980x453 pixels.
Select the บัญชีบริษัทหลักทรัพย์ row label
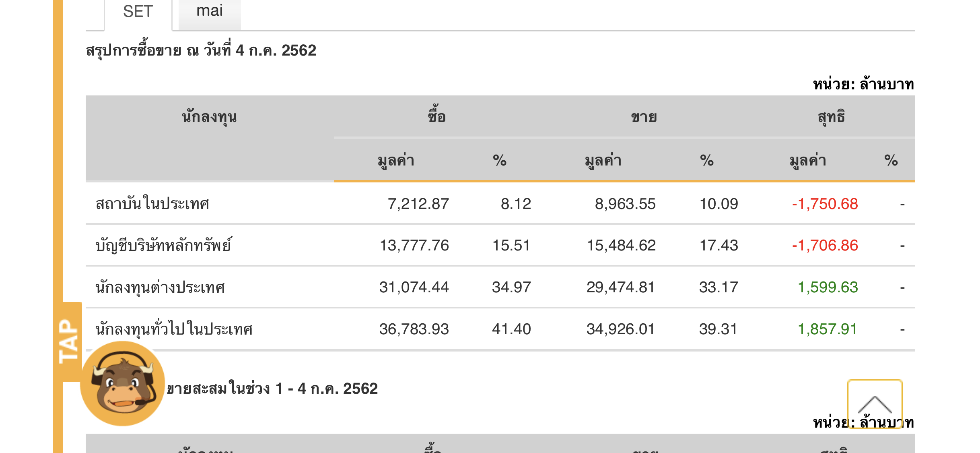163,246
